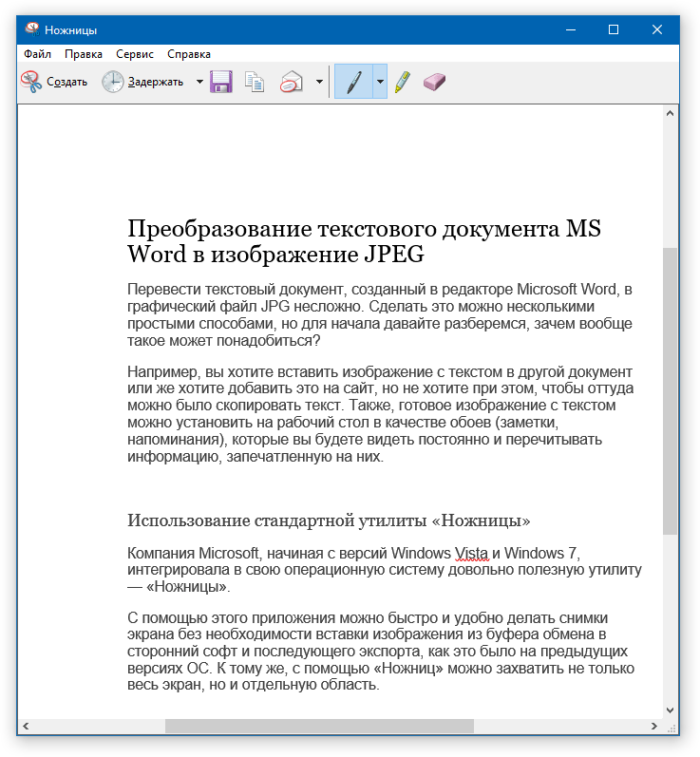
Task: Select the pink Eraser tool
Action: [x=433, y=83]
